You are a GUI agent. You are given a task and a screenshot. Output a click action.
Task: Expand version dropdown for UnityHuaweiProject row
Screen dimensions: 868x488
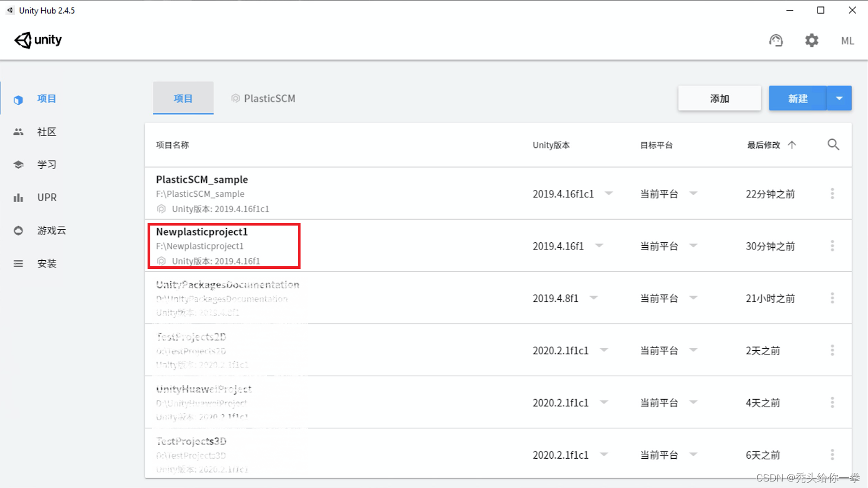(604, 402)
